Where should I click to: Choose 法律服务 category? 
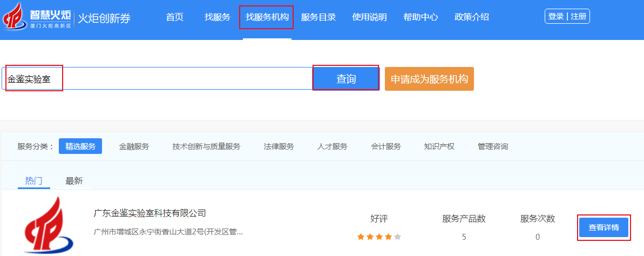(279, 146)
